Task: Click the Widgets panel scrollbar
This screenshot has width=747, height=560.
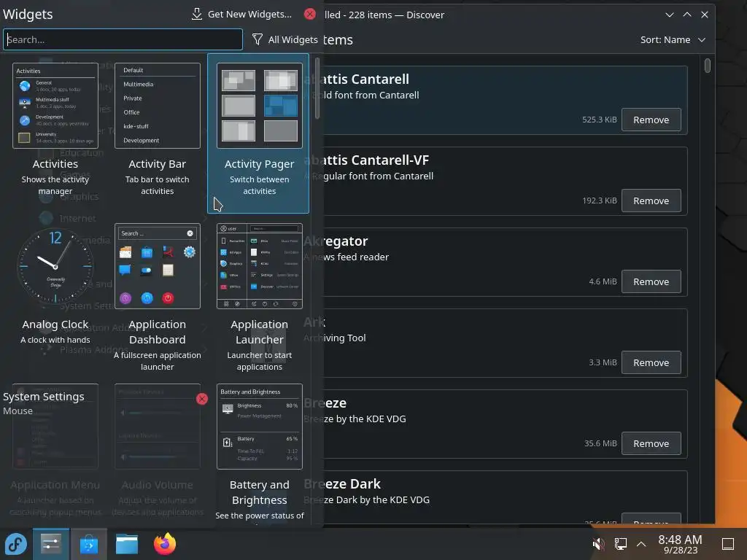Action: click(x=317, y=88)
